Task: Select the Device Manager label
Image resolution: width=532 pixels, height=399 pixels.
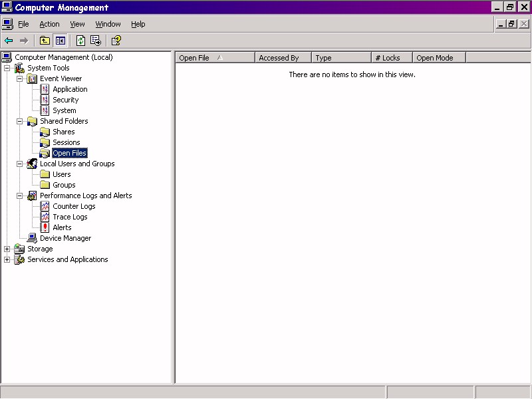Action: pos(66,238)
